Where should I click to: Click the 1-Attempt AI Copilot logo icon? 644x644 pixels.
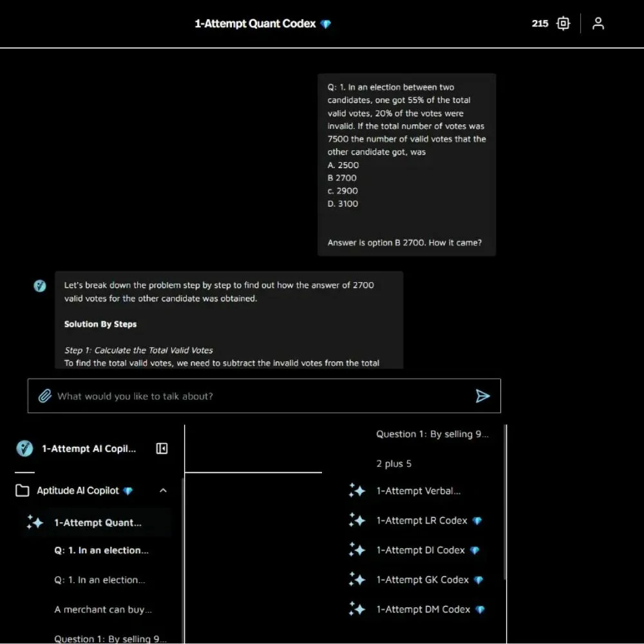point(24,448)
